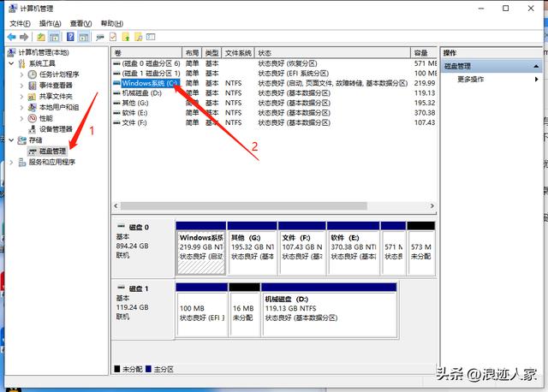Image resolution: width=548 pixels, height=392 pixels.
Task: Click the properties list view toolbar icon
Action: click(151, 37)
